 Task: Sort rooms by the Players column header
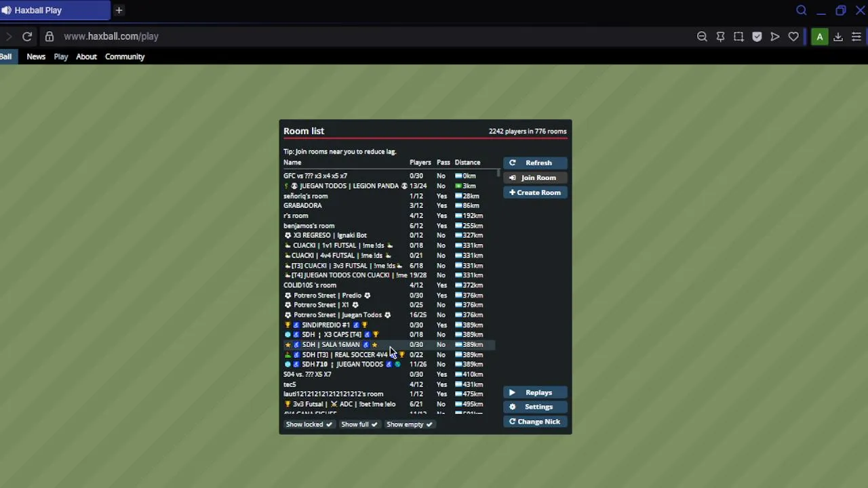pyautogui.click(x=420, y=163)
